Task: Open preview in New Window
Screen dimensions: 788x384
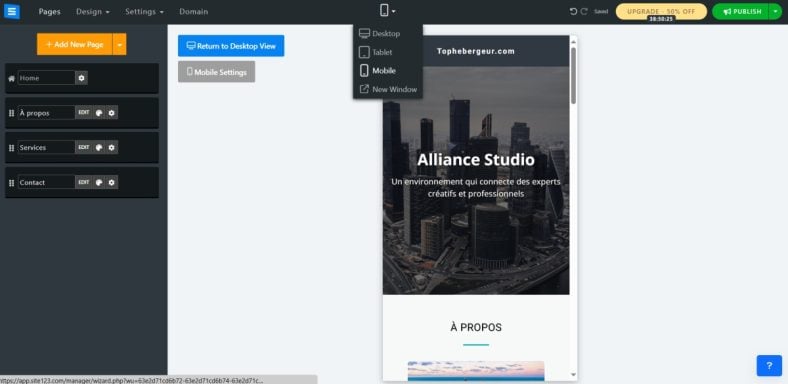Action: click(388, 89)
